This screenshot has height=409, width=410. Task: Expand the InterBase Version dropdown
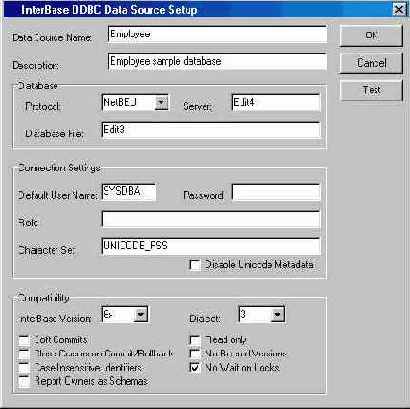141,314
